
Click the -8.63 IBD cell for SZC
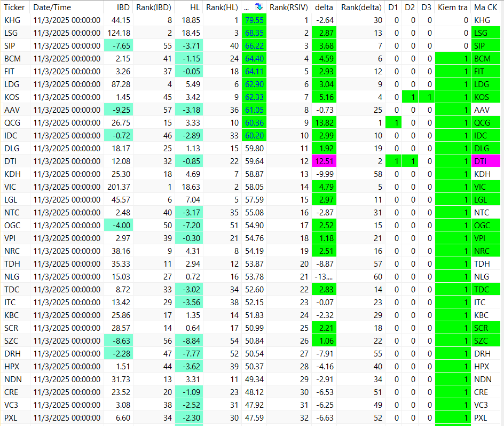tap(119, 341)
